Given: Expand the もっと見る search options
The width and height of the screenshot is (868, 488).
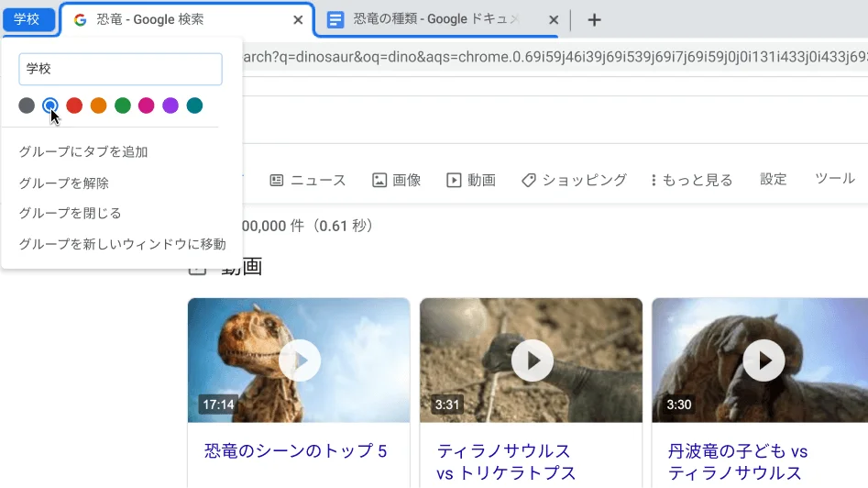Looking at the screenshot, I should 692,180.
